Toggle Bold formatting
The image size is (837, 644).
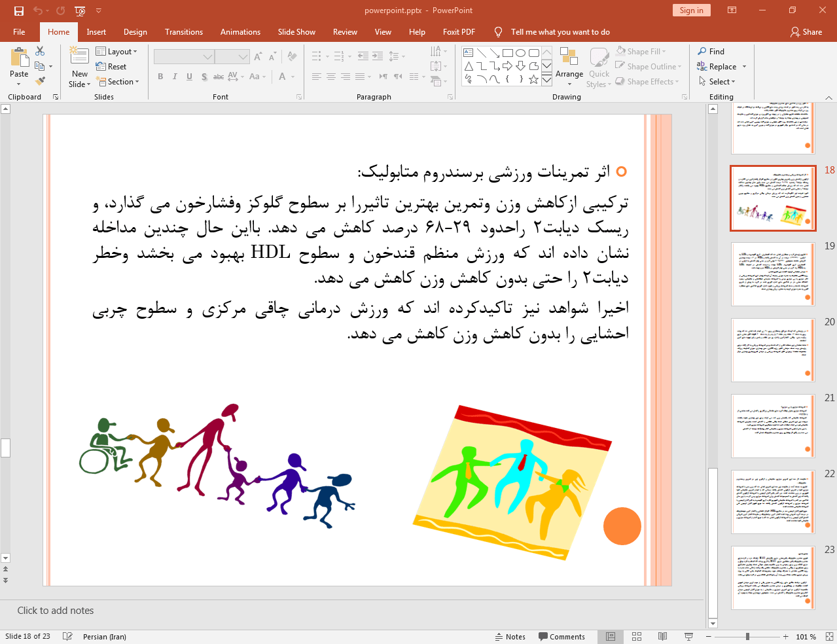pos(160,77)
